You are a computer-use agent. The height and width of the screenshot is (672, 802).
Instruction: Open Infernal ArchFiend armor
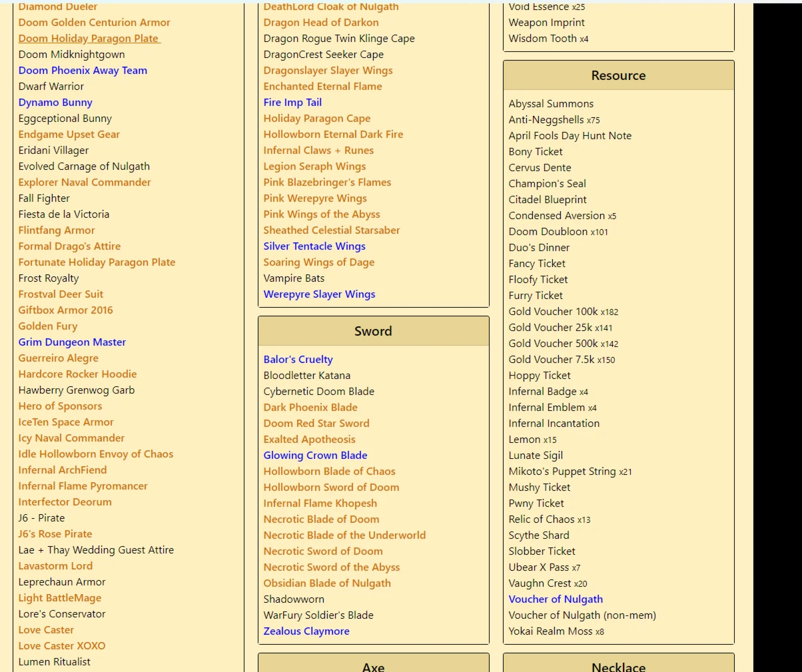[63, 470]
